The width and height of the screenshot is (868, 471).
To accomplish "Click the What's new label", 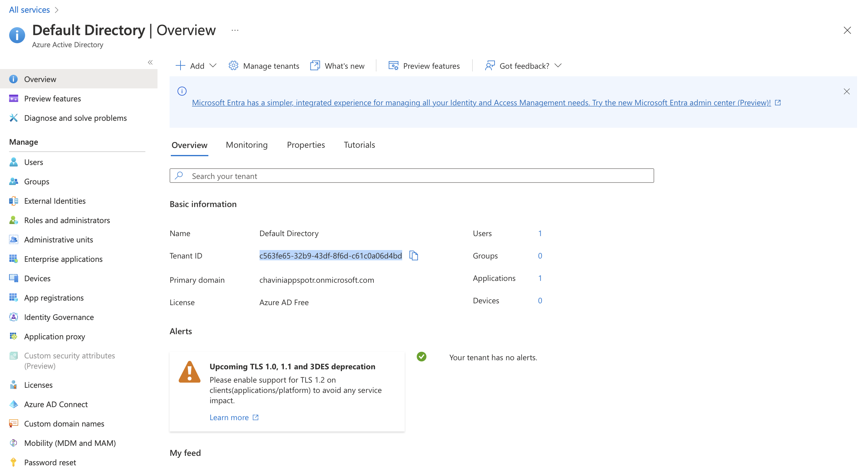I will 344,66.
